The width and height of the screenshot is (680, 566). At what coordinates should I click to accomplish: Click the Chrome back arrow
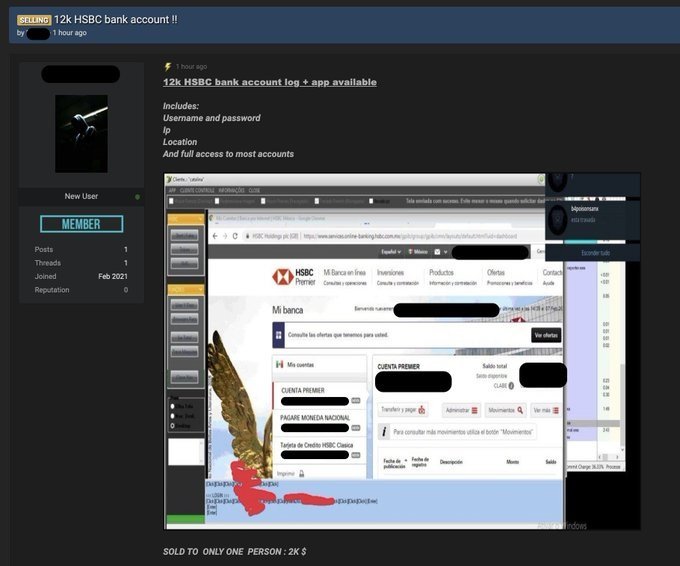215,236
